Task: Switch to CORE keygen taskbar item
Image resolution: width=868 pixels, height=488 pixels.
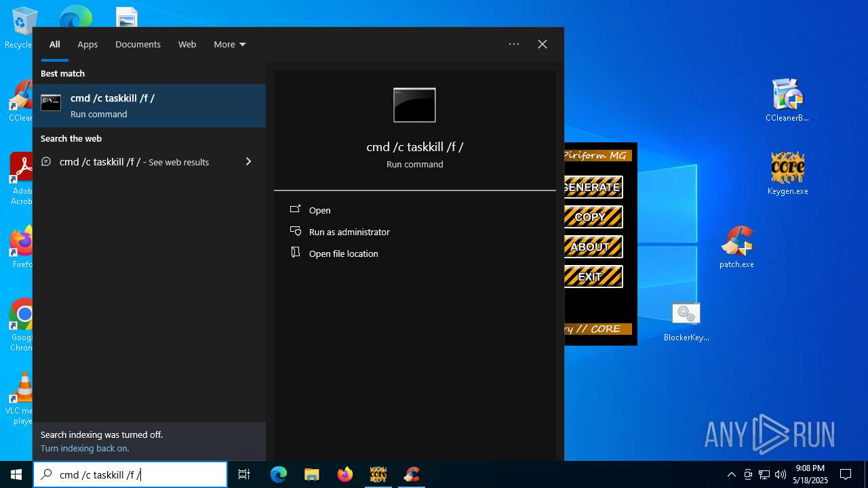Action: point(378,474)
